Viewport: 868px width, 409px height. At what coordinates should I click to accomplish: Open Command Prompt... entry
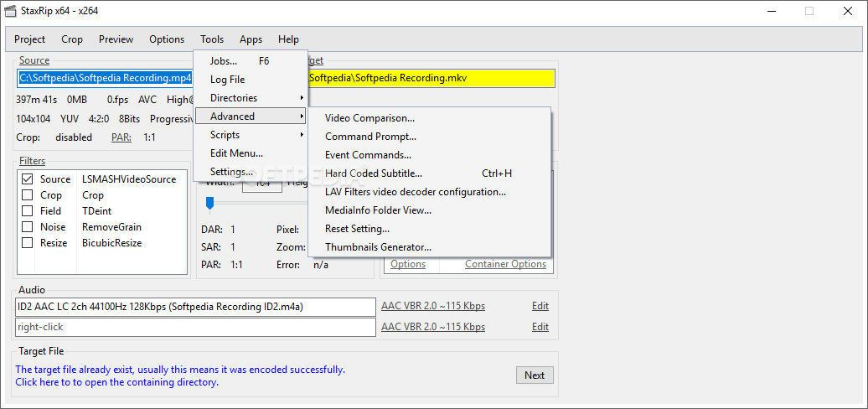pos(430,136)
